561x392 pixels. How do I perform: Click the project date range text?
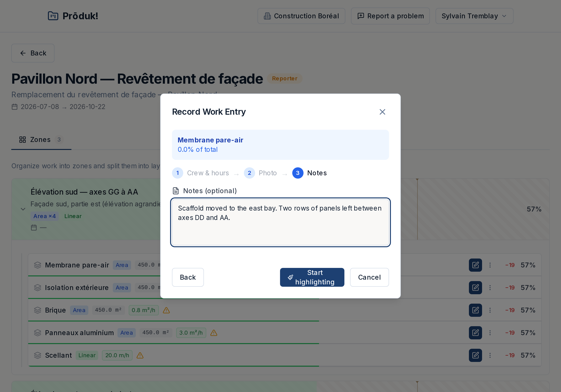coord(63,106)
